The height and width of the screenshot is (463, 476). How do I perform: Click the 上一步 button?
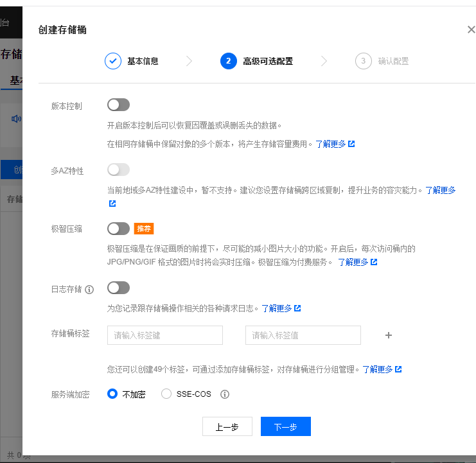point(227,426)
